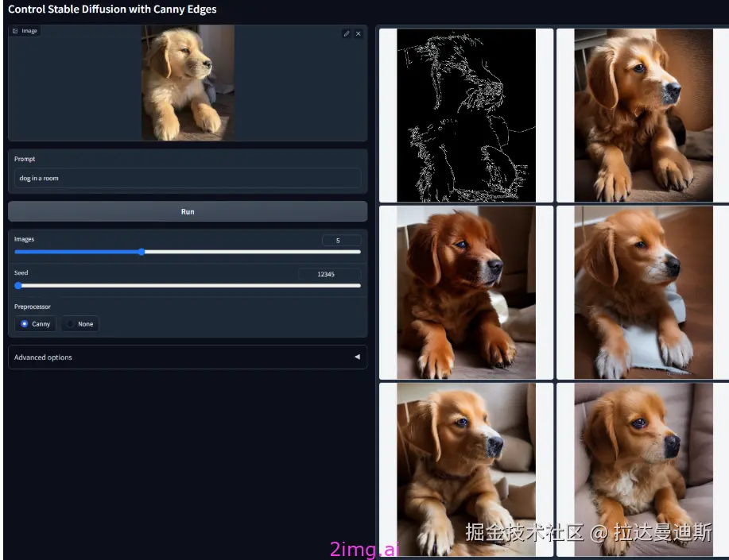The image size is (729, 560).
Task: Open the bottom-left generated dog image
Action: pyautogui.click(x=467, y=469)
